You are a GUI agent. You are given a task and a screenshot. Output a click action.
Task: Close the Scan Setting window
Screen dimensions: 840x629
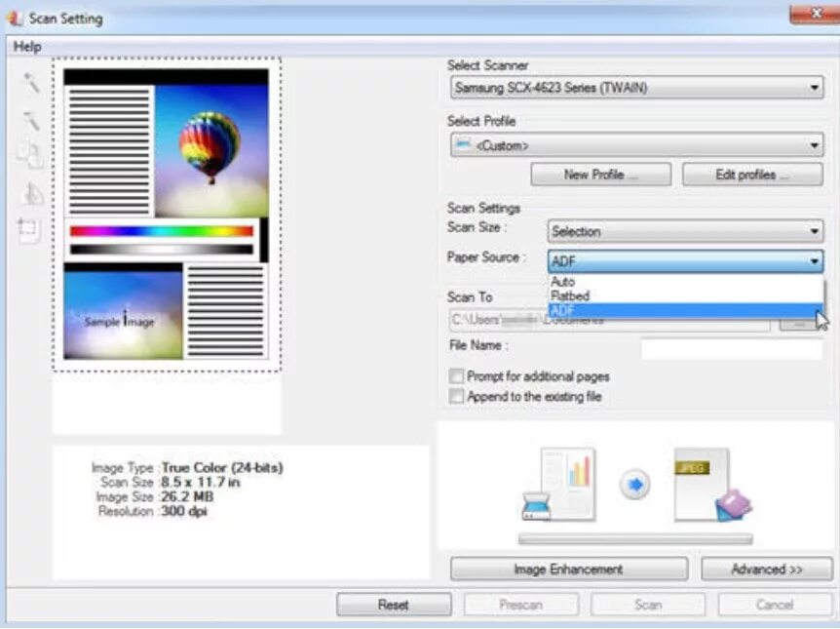(815, 14)
